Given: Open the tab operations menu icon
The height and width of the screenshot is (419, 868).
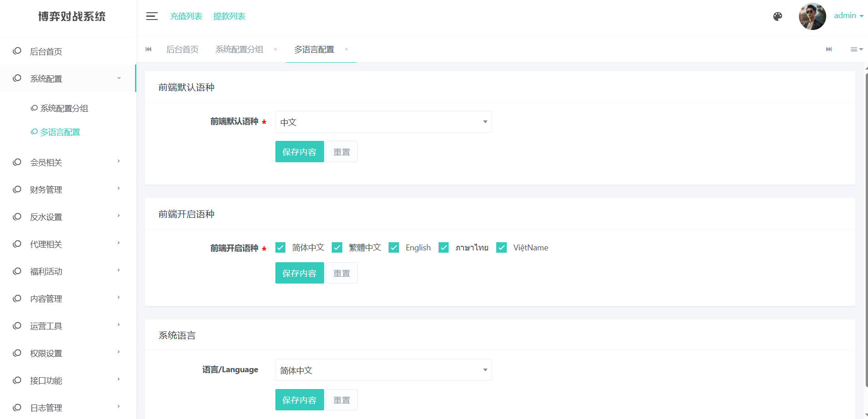Looking at the screenshot, I should (x=857, y=49).
